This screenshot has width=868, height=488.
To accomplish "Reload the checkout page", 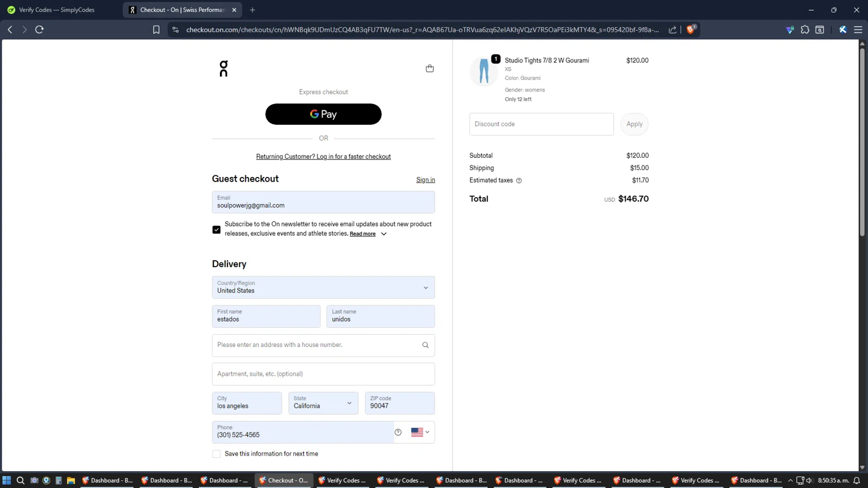I will [39, 29].
